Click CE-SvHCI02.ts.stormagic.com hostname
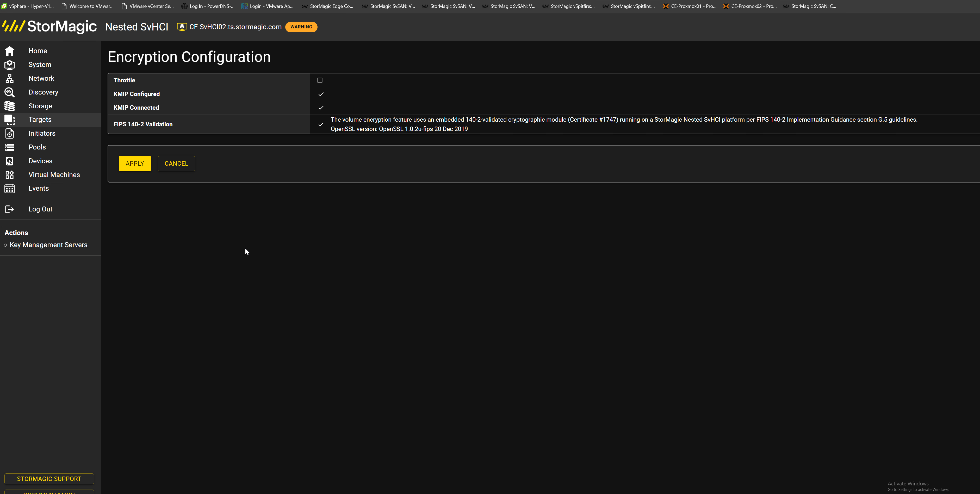This screenshot has width=980, height=494. click(x=235, y=27)
